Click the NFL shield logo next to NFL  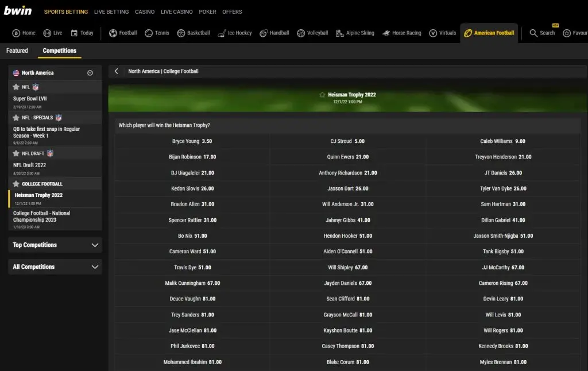36,87
